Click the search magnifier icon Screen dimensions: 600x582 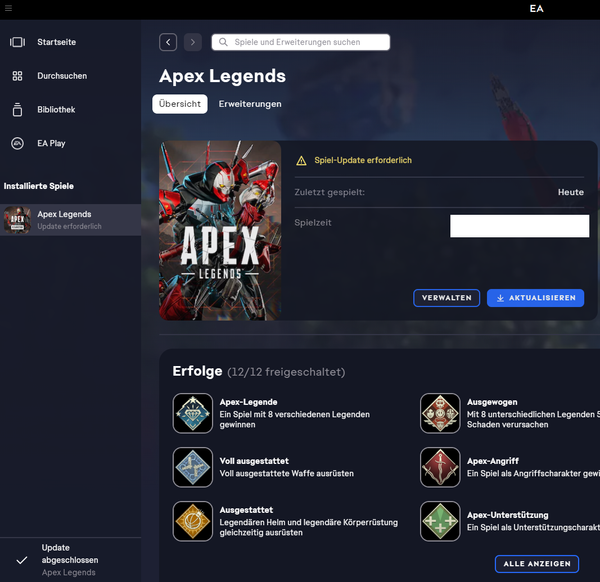223,42
